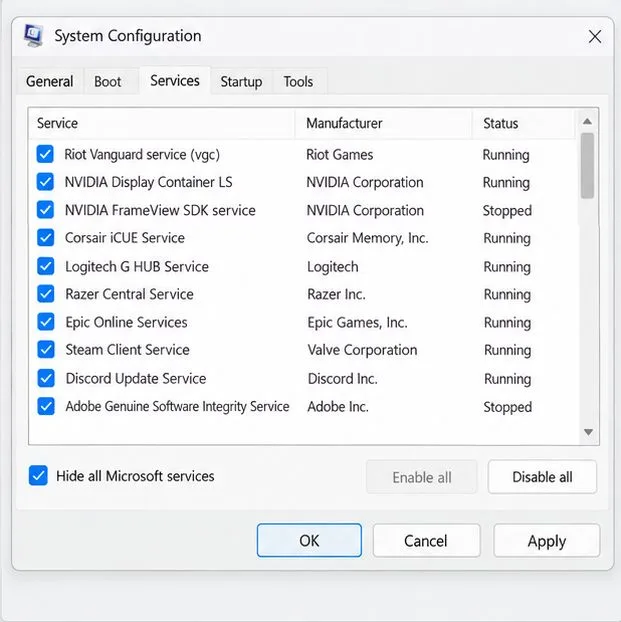
Task: Go to the Startup tab
Action: [241, 82]
